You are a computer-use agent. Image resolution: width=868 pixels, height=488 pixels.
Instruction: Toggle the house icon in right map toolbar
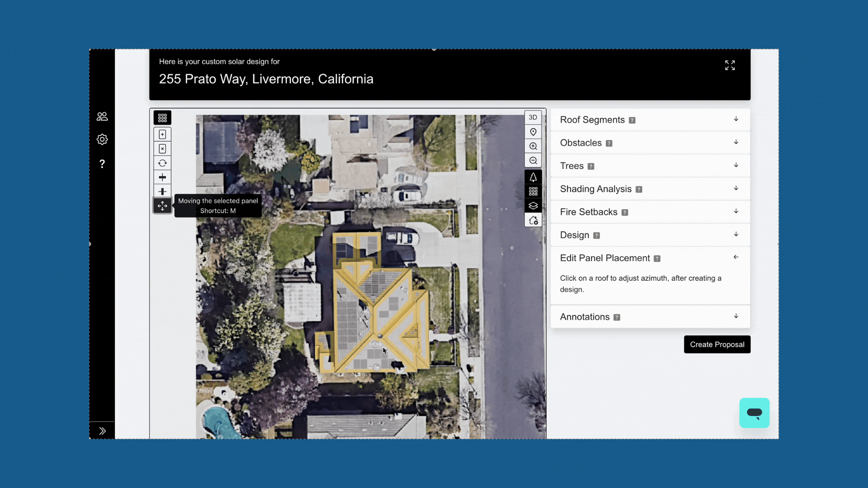pyautogui.click(x=533, y=221)
